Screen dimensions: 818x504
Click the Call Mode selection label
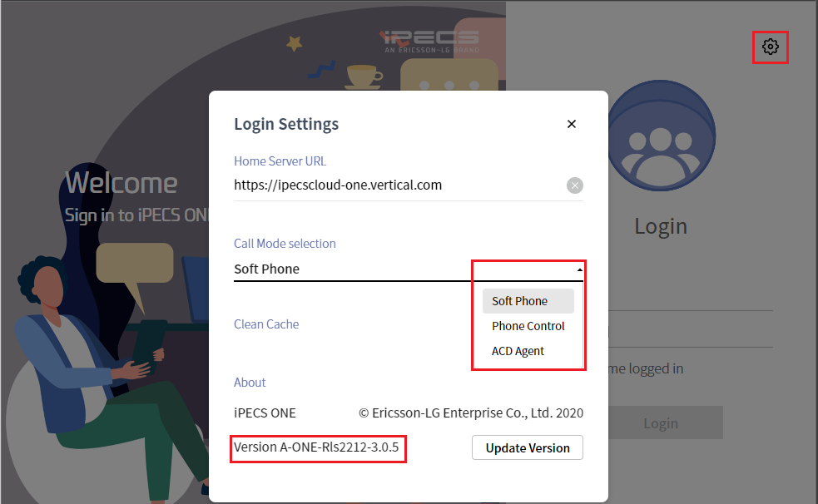[x=285, y=244]
